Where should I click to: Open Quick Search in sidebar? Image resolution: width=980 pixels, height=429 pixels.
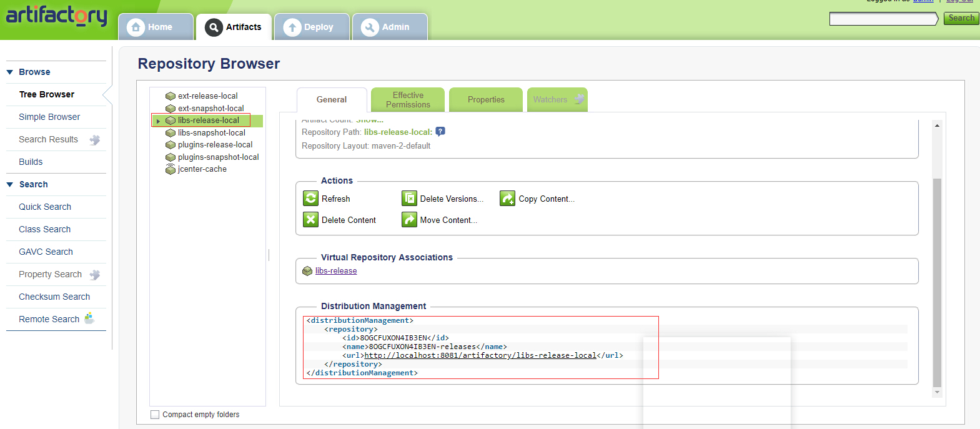click(x=45, y=207)
